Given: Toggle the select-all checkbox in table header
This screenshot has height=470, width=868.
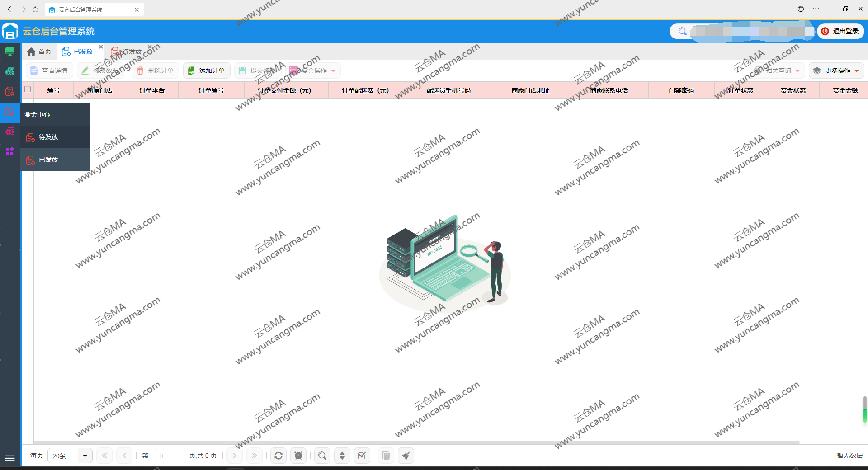Looking at the screenshot, I should pyautogui.click(x=28, y=89).
